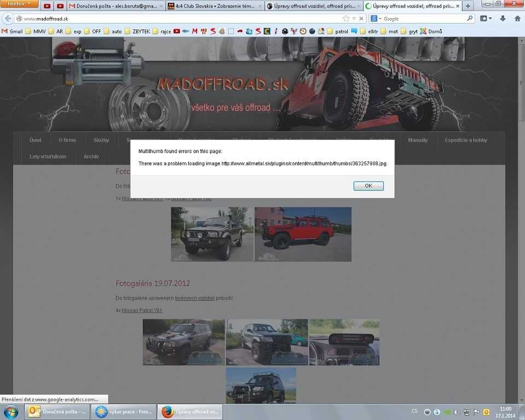
Task: Open the Lety vrtuľníkom menu item
Action: point(48,156)
